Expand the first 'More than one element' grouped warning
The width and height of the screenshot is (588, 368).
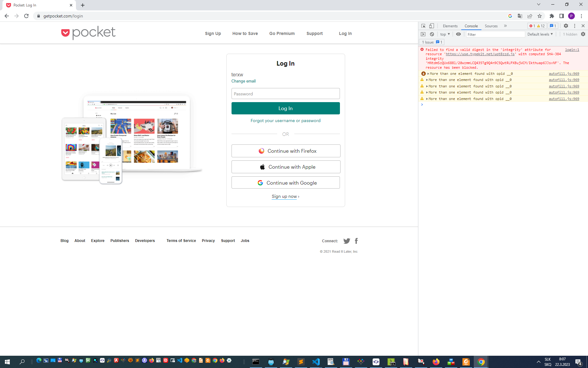click(428, 74)
